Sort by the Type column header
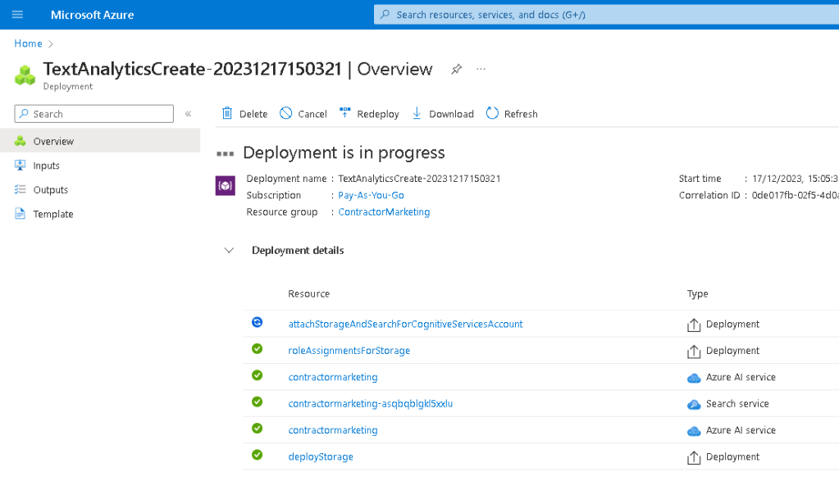Viewport: 839px width, 504px height. tap(697, 293)
